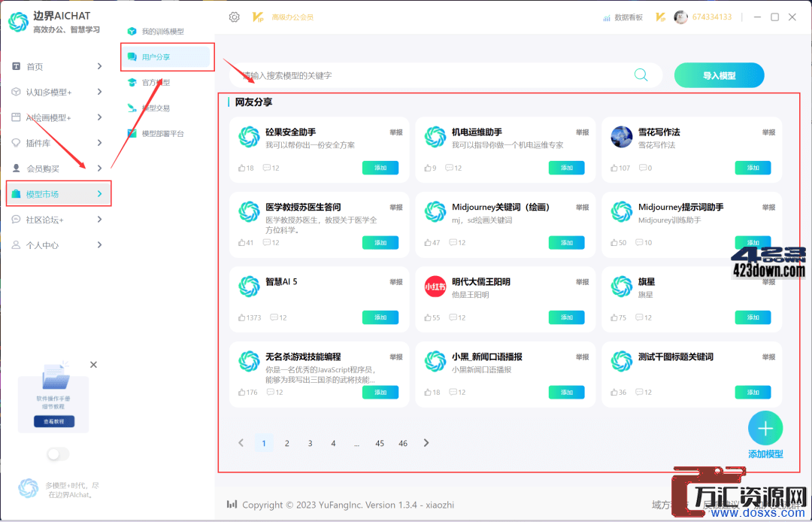Open comments on 雪花写作法 card
The image size is (812, 522).
coord(645,168)
